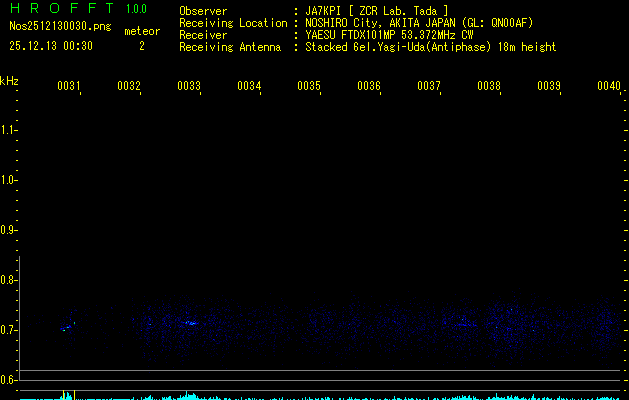
Task: Select the 0.7 frequency axis label
Action: 9,330
